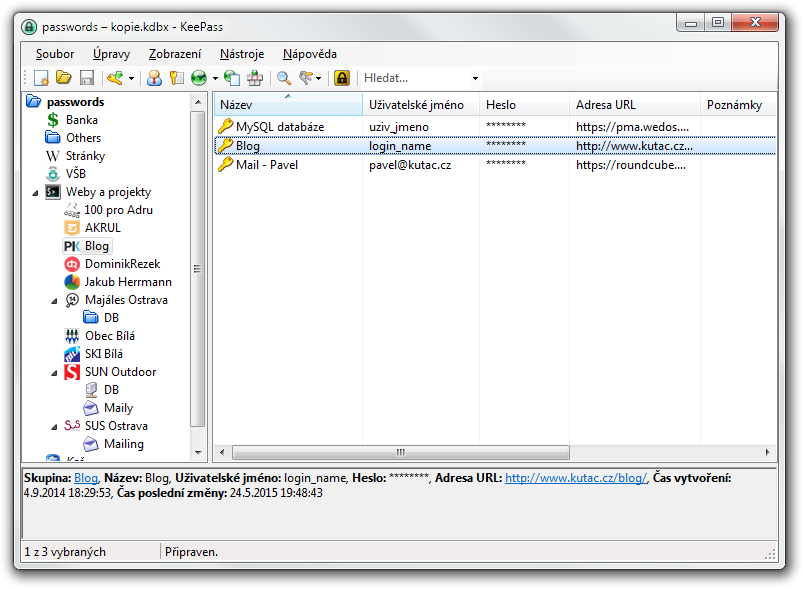Screen dimensions: 803x589
Task: Click the envelope icon beside Mailing
Action: click(x=91, y=444)
